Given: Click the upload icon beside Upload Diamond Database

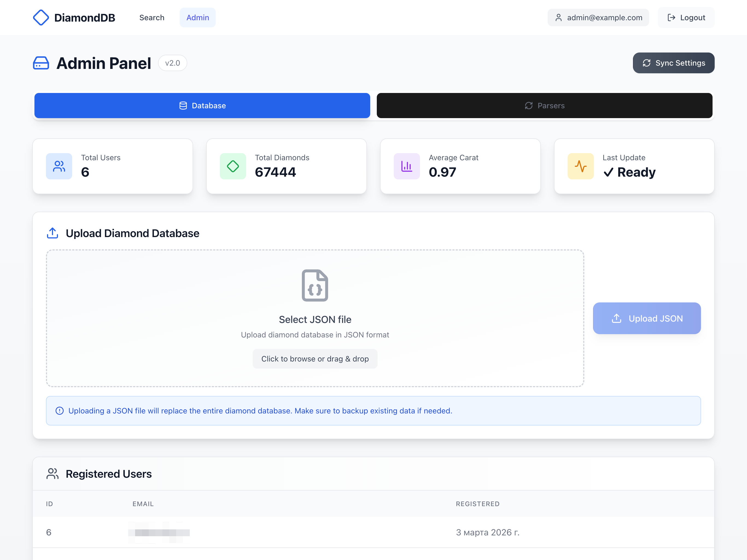Looking at the screenshot, I should [x=52, y=233].
